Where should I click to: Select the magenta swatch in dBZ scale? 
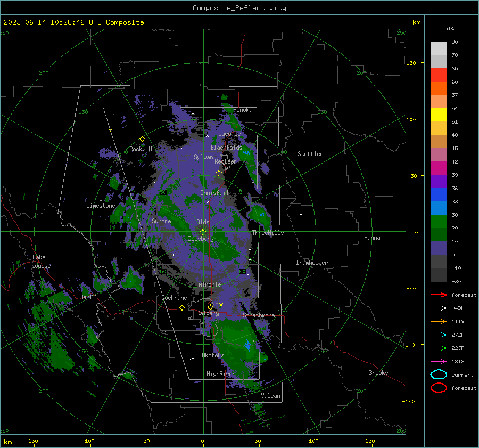pyautogui.click(x=439, y=168)
